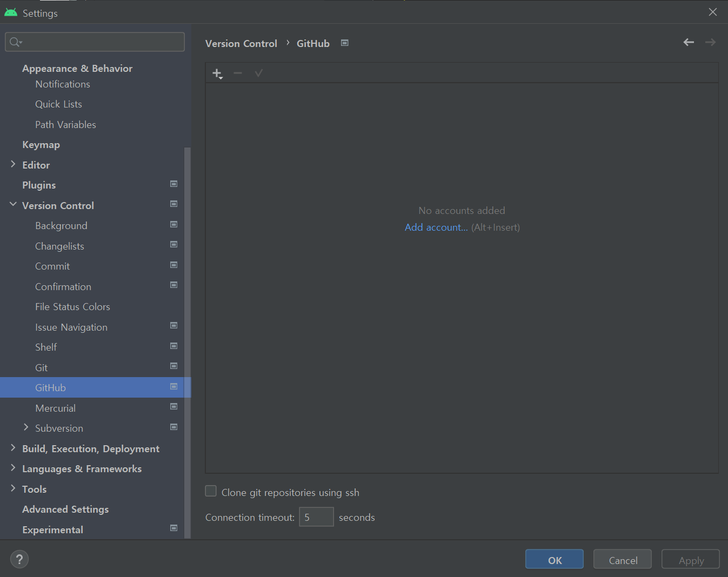Open Appearance & Behavior settings
This screenshot has height=577, width=728.
click(77, 69)
